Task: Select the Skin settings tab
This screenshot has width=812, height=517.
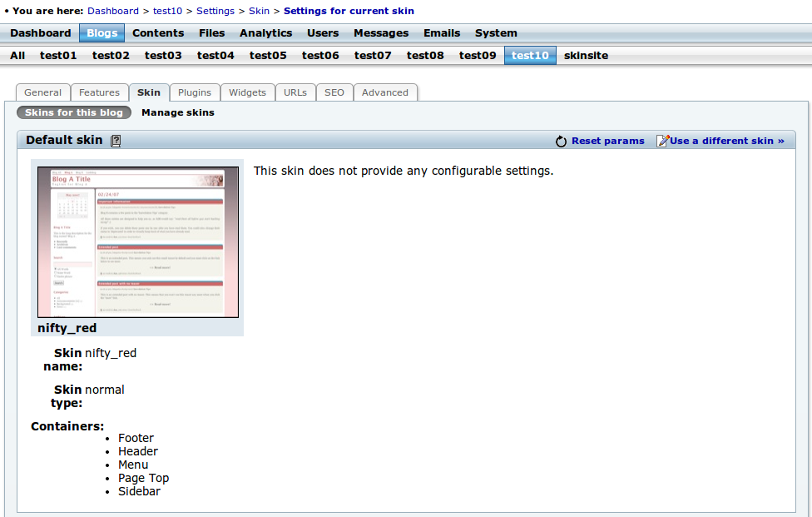Action: 149,92
